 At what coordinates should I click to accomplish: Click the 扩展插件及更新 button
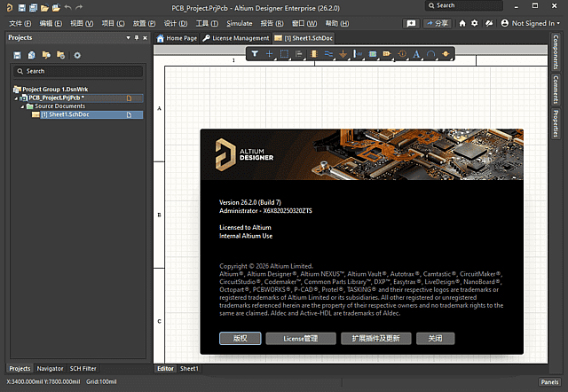376,339
